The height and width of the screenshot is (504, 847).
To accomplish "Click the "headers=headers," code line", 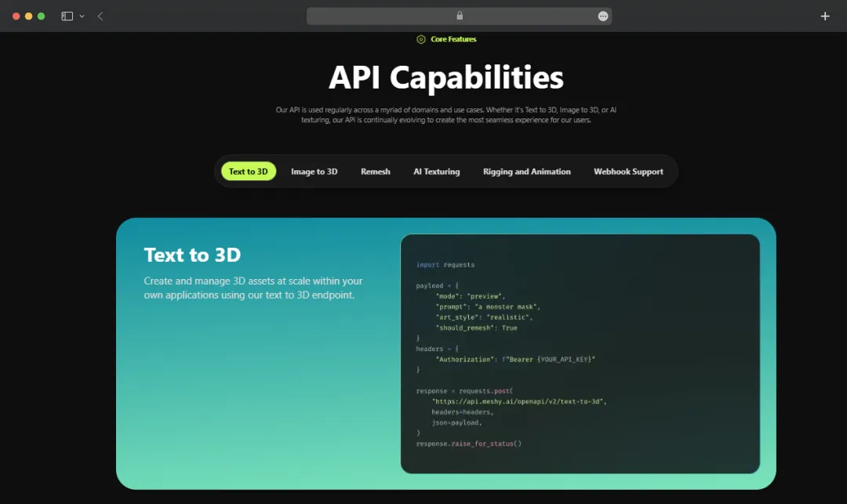I will [x=463, y=412].
